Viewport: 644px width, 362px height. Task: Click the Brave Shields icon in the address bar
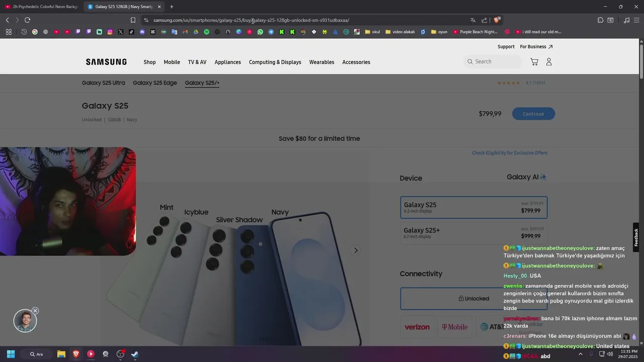pyautogui.click(x=497, y=20)
